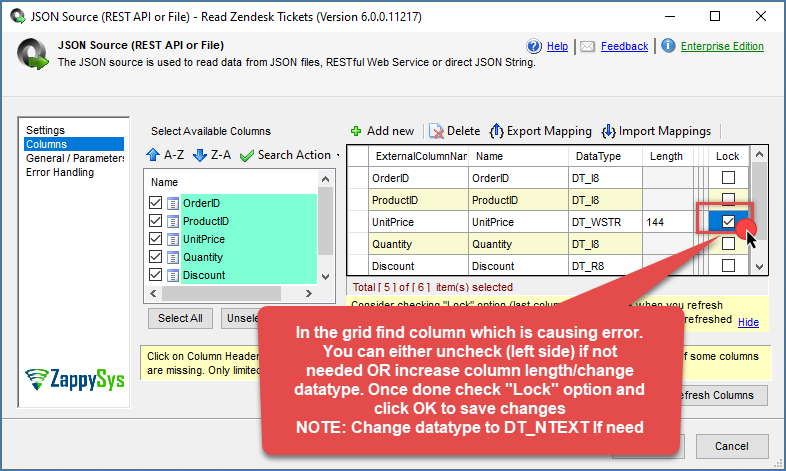The height and width of the screenshot is (471, 786).
Task: Click the Import Mappings icon
Action: 609,131
